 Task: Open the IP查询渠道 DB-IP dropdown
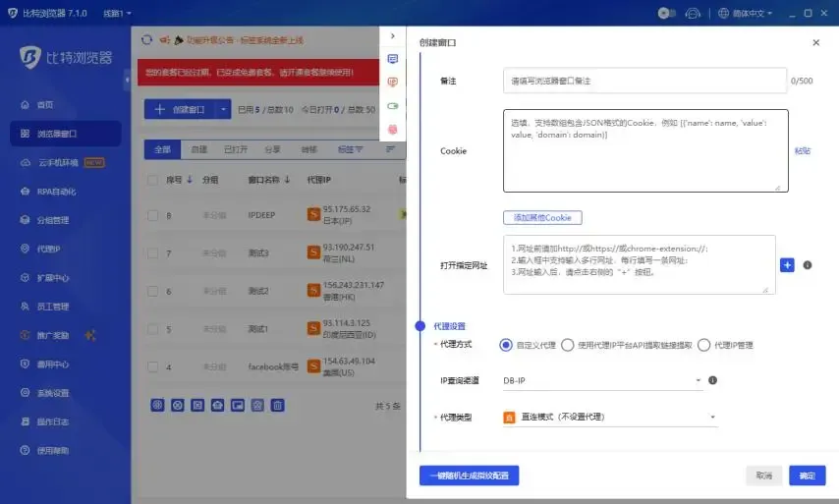pyautogui.click(x=602, y=380)
